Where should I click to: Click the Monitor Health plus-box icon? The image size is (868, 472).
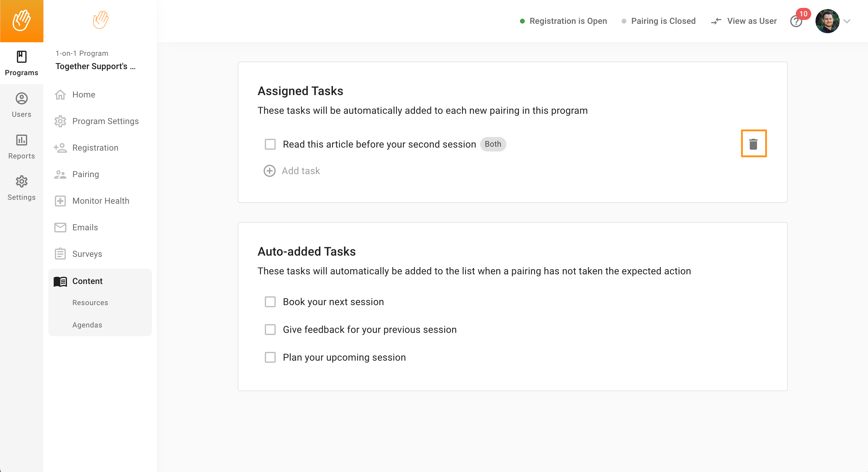(x=60, y=201)
